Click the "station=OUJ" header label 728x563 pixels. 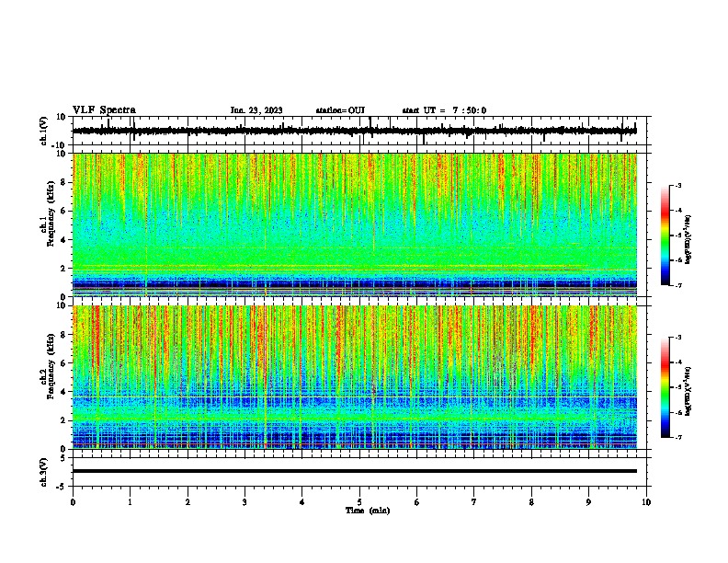pos(340,110)
